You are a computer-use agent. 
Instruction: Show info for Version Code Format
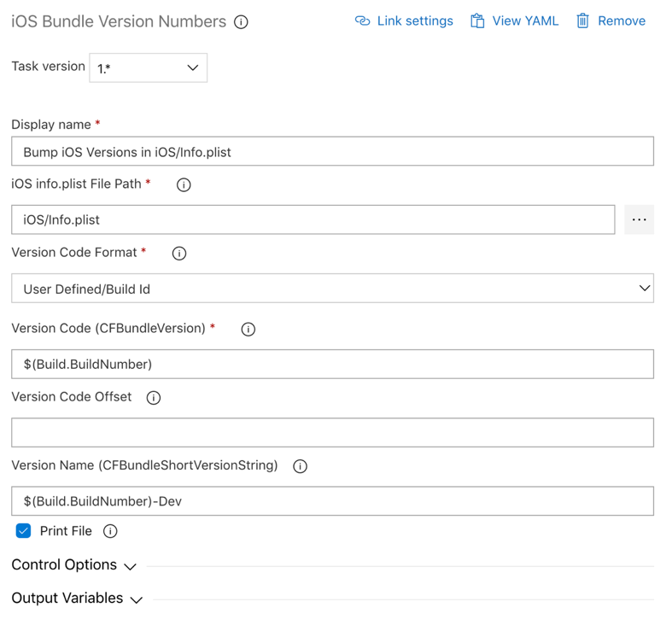coord(179,254)
